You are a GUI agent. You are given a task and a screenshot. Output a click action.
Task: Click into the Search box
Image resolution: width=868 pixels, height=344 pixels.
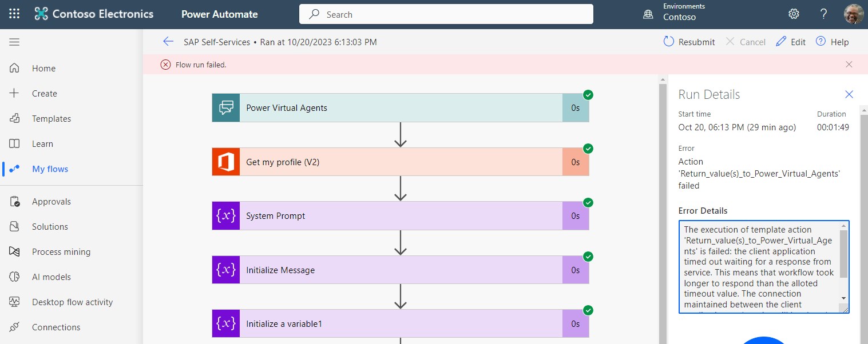click(446, 14)
